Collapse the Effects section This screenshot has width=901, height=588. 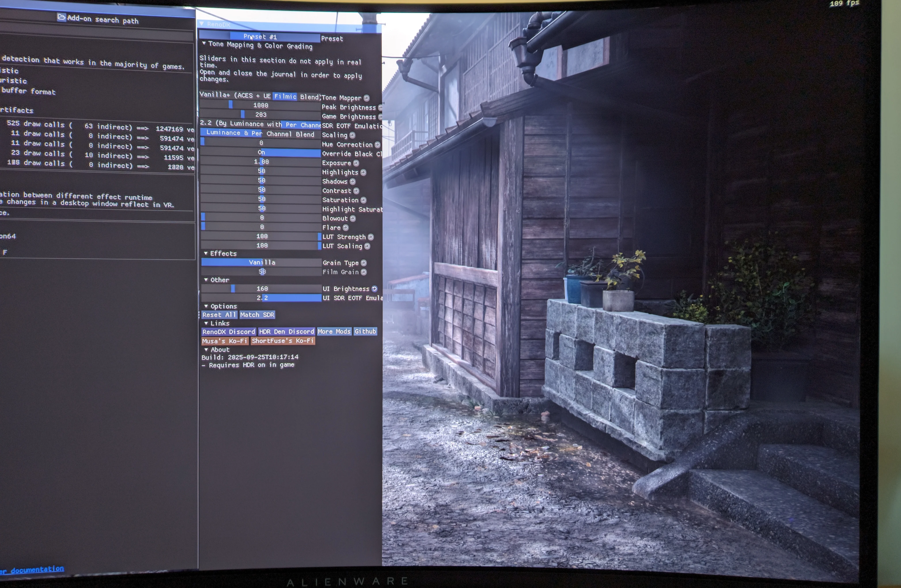pyautogui.click(x=206, y=253)
